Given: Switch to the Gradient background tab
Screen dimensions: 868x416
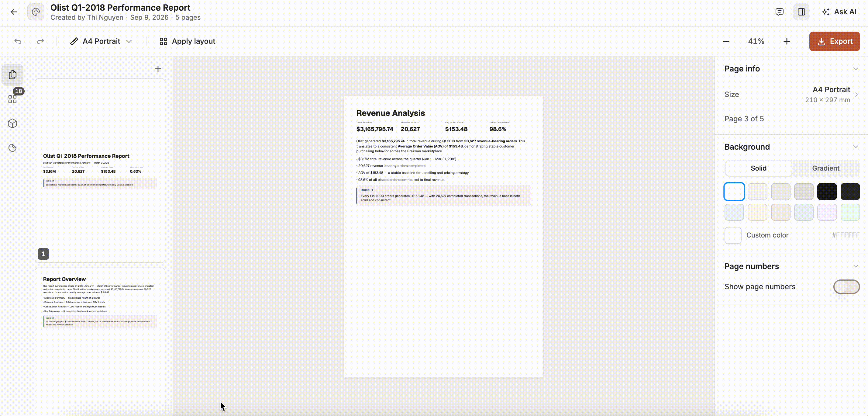Looking at the screenshot, I should [x=825, y=168].
